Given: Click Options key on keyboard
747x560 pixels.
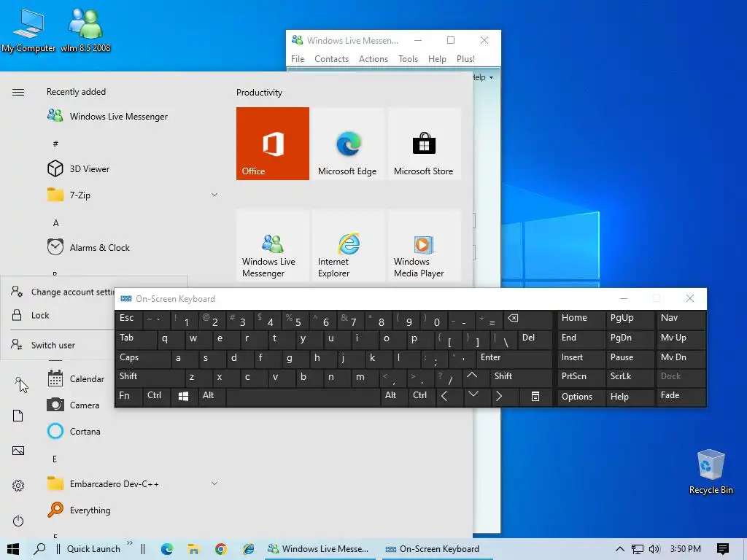Looking at the screenshot, I should [581, 397].
